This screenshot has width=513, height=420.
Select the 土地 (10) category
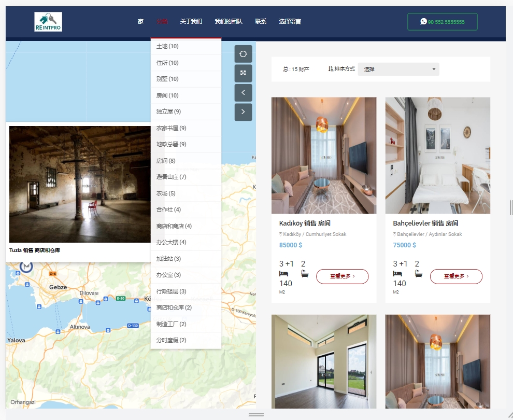coord(186,47)
